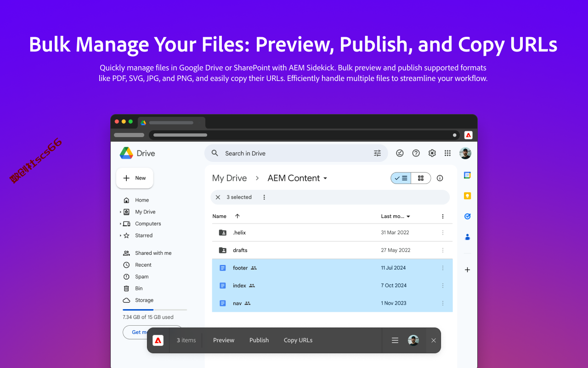This screenshot has width=588, height=368.
Task: Open more options for the footer file
Action: pyautogui.click(x=443, y=268)
